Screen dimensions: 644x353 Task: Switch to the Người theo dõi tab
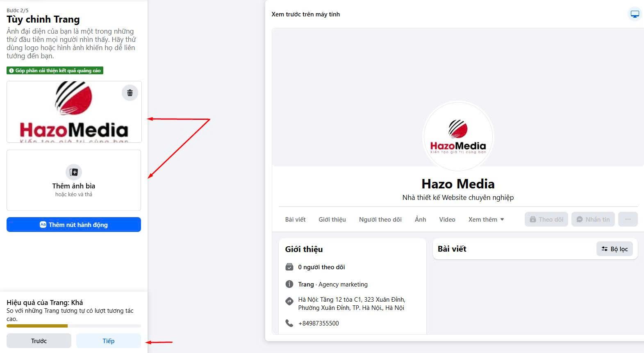(380, 220)
